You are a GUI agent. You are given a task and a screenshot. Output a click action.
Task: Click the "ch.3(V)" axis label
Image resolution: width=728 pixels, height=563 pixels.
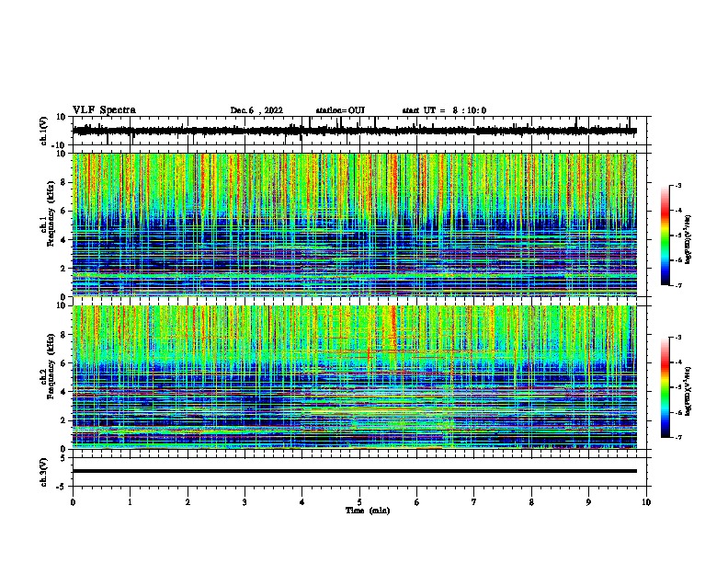click(44, 472)
